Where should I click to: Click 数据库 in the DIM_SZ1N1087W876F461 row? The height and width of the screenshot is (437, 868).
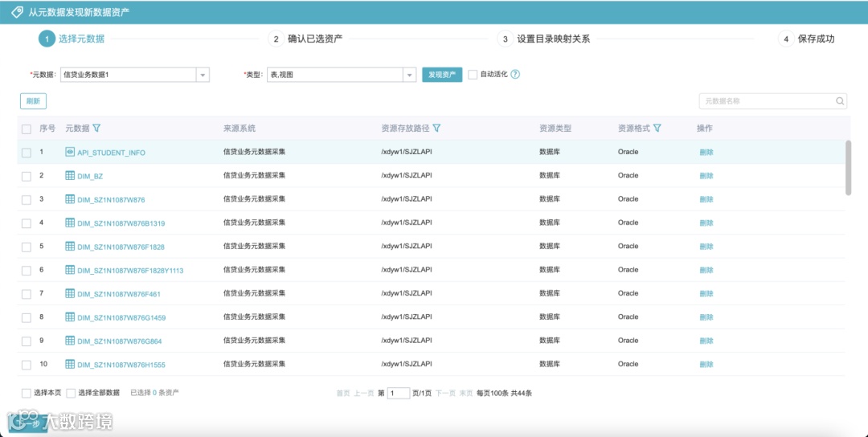pos(550,293)
